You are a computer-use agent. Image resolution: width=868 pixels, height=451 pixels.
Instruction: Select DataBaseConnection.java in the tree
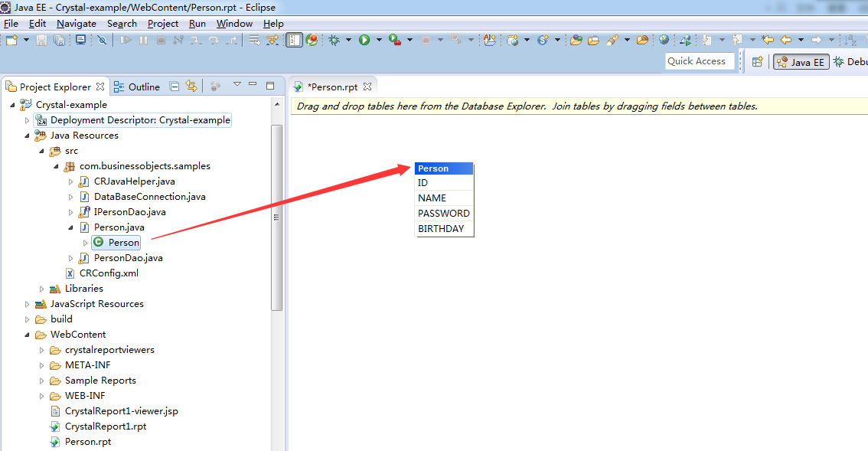pos(149,197)
